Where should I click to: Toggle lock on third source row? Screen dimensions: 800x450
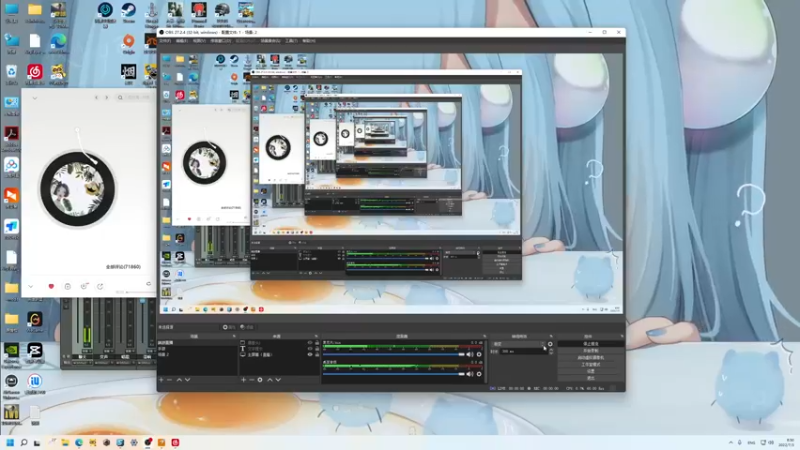[317, 354]
